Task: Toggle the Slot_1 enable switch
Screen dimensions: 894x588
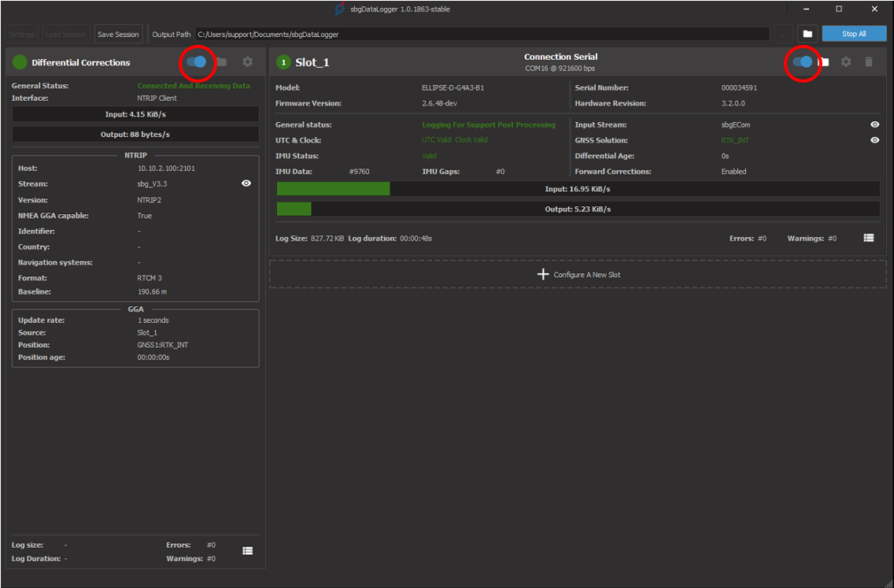Action: click(x=802, y=62)
